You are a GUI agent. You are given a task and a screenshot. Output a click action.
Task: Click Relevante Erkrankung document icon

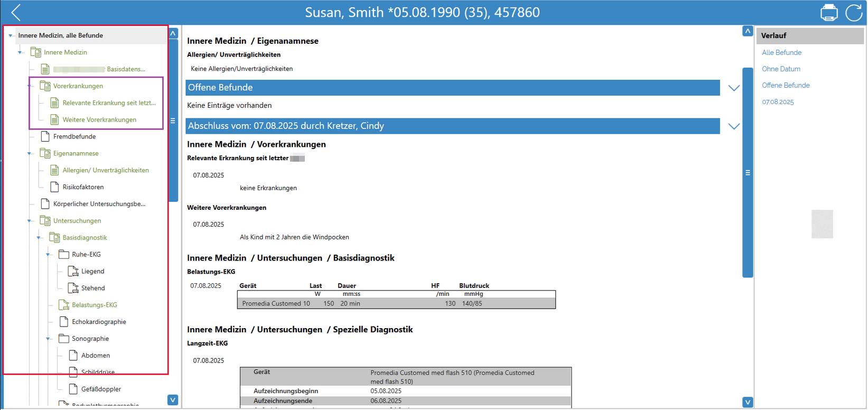[x=54, y=103]
